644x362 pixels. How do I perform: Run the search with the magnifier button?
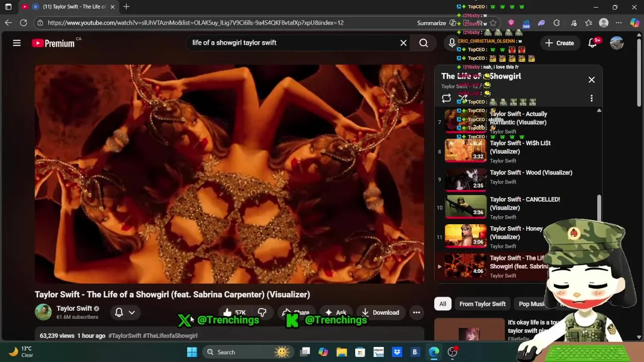(x=424, y=43)
